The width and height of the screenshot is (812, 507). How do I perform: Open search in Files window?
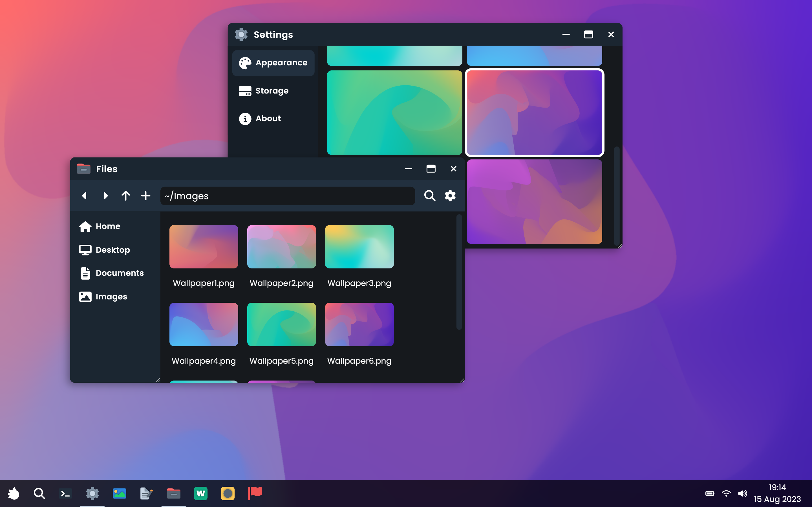[429, 196]
